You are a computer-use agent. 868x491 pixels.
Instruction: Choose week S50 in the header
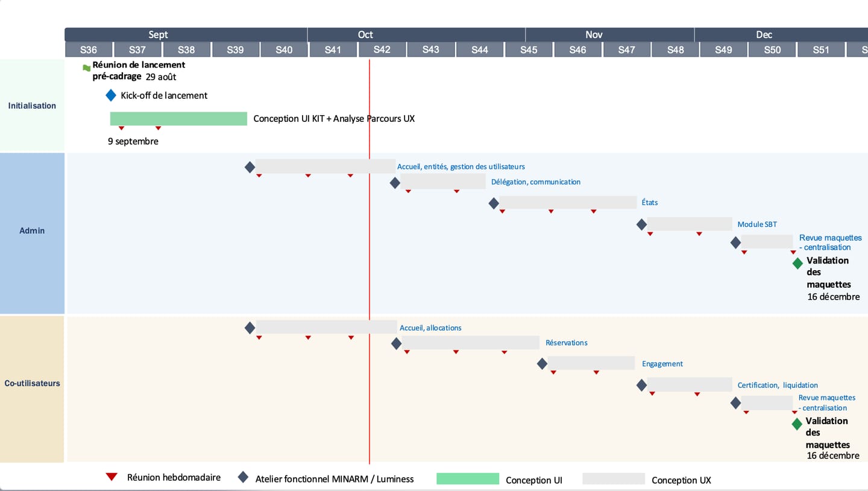tap(772, 49)
